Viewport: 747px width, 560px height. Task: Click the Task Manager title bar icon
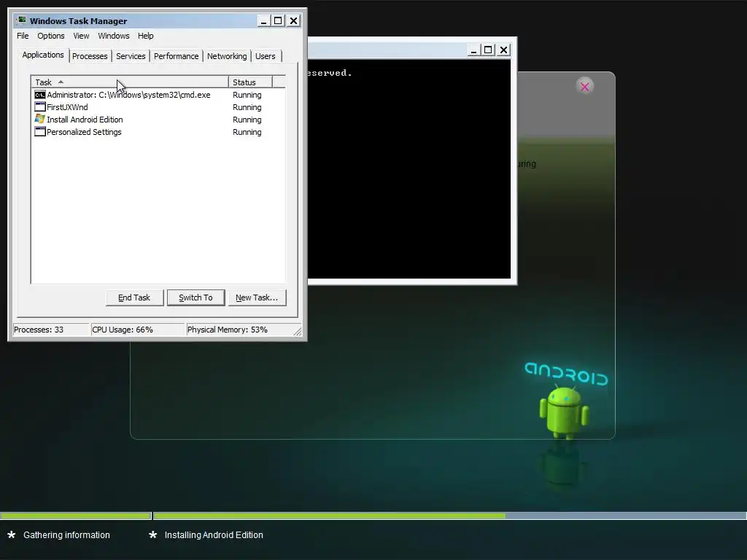[21, 20]
